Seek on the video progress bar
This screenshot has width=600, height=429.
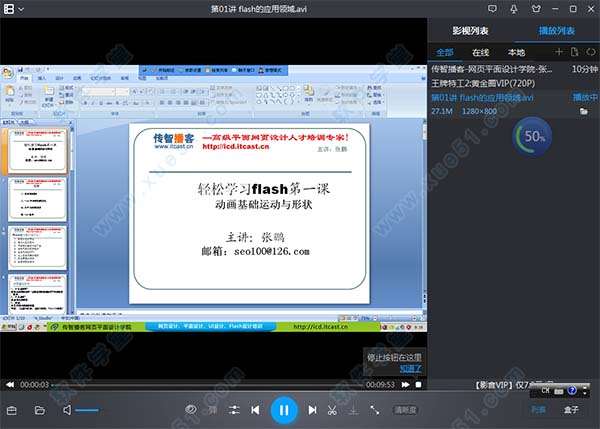point(207,385)
